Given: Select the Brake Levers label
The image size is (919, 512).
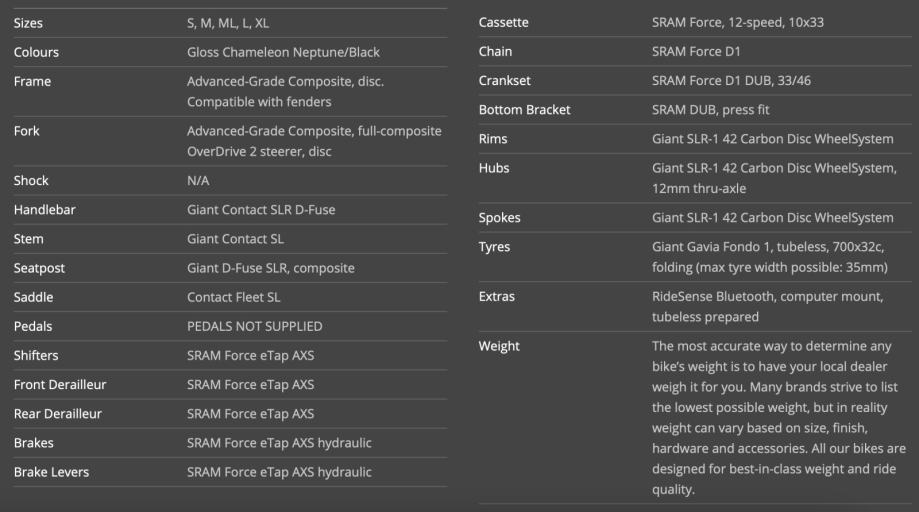Looking at the screenshot, I should [x=52, y=472].
